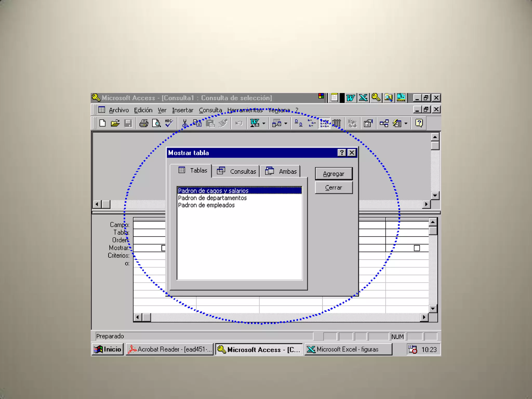This screenshot has width=532, height=399.
Task: Open the Relationships toolbar icon
Action: [x=384, y=123]
